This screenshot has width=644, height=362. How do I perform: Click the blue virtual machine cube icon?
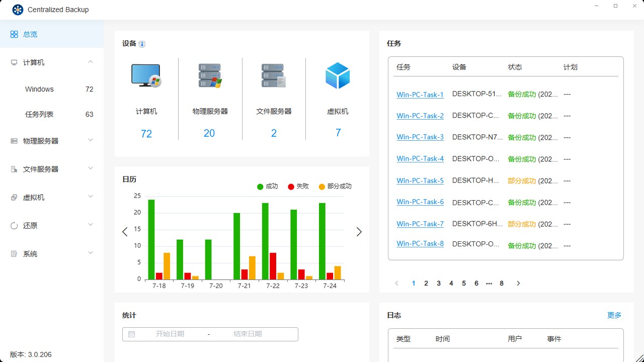coord(337,75)
